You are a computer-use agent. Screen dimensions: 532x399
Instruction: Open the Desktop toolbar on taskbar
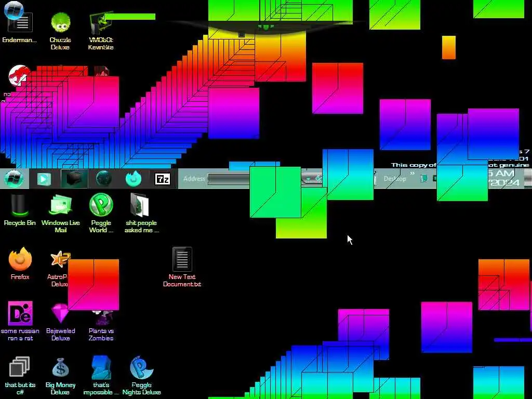[395, 179]
